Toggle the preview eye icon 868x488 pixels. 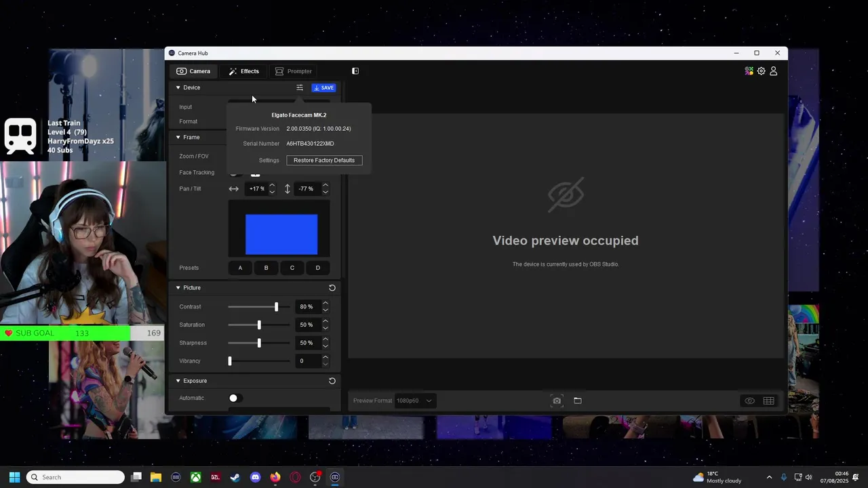click(749, 401)
